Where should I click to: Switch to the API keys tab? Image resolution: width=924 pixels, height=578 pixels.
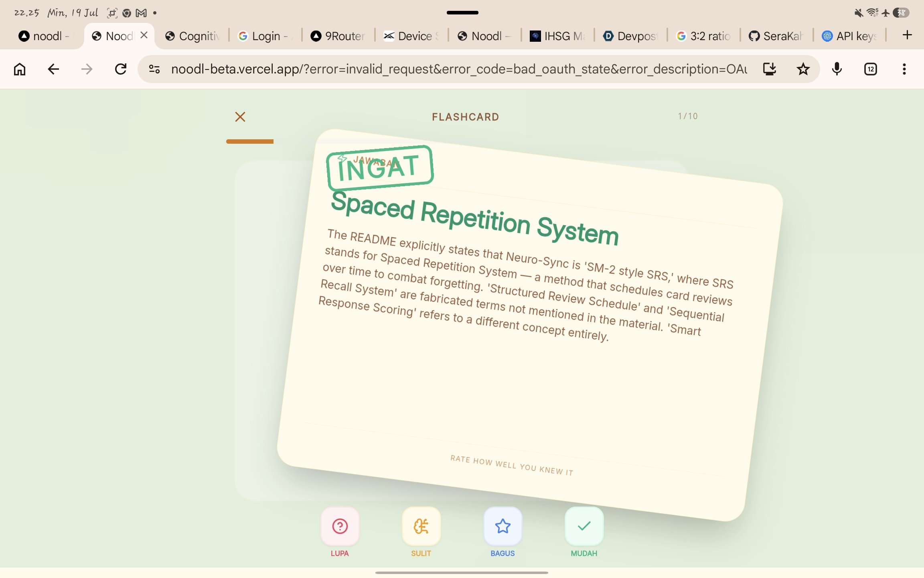[x=849, y=36]
